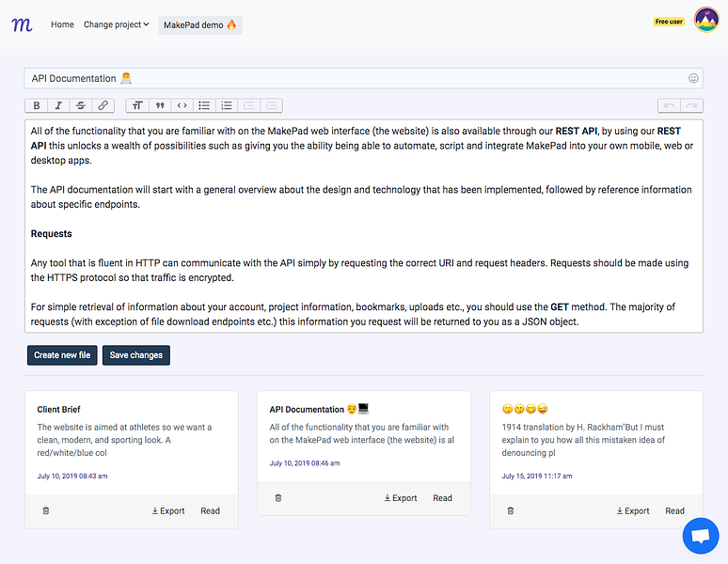Open the MakePad demo project tab
Viewport: 728px width, 564px height.
[200, 25]
